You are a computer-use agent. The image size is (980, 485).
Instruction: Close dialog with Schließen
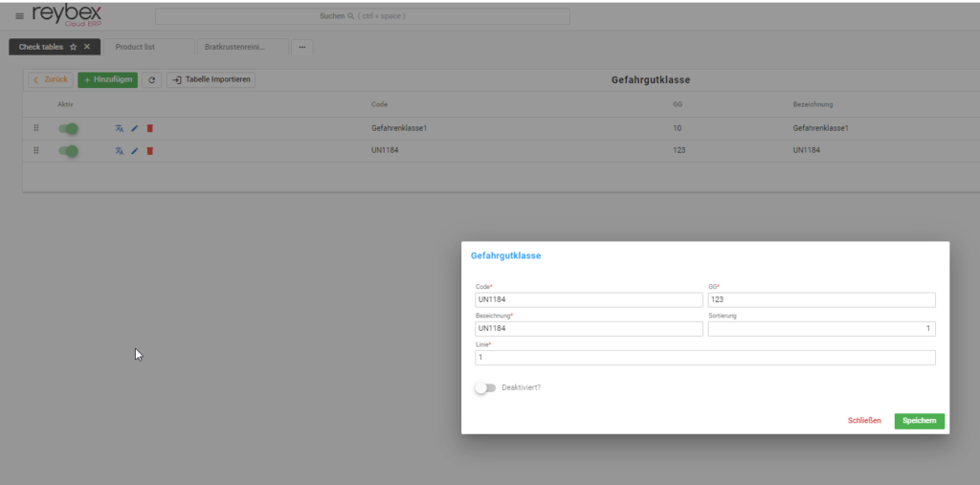point(864,421)
